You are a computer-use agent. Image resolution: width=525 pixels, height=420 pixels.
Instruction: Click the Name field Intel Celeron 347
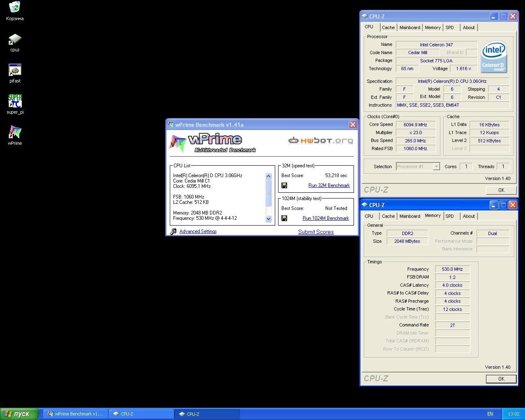436,45
